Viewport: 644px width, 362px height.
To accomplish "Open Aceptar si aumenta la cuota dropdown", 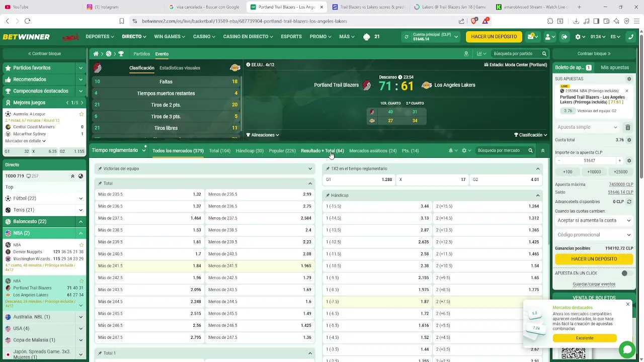I will [594, 221].
